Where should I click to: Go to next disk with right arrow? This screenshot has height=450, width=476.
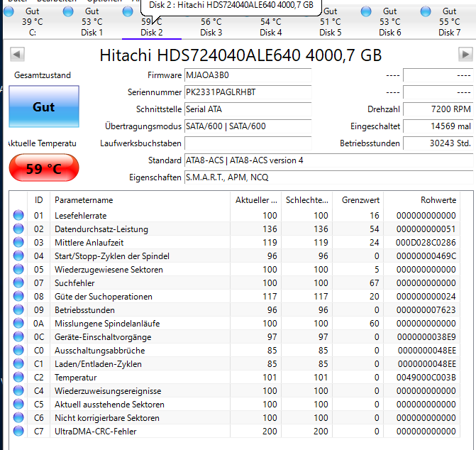tap(465, 55)
